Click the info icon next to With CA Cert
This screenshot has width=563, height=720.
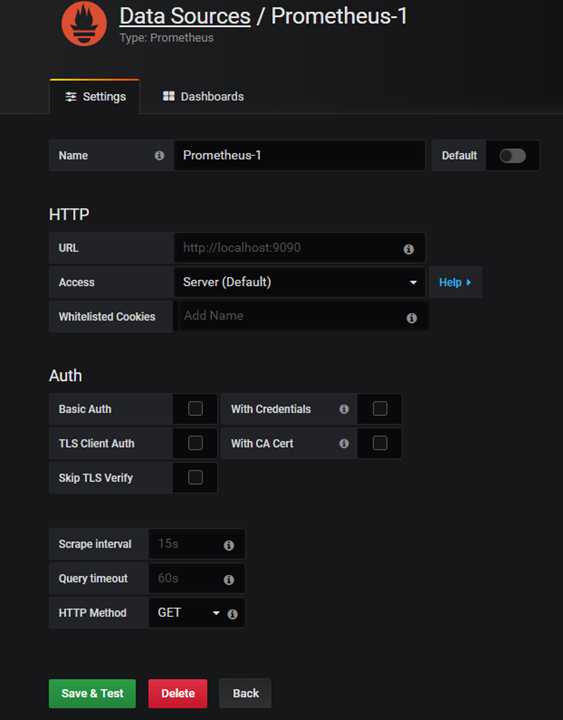[x=344, y=443]
